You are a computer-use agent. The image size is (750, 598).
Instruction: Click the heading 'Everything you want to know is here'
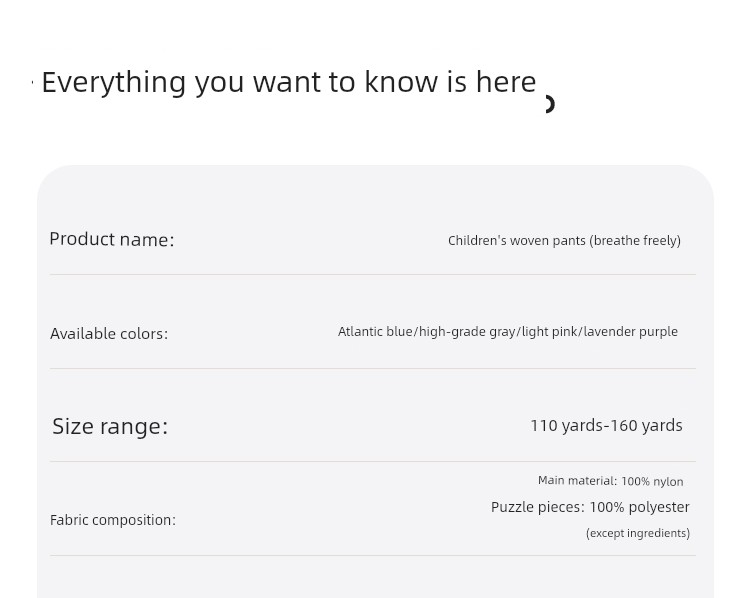(289, 82)
